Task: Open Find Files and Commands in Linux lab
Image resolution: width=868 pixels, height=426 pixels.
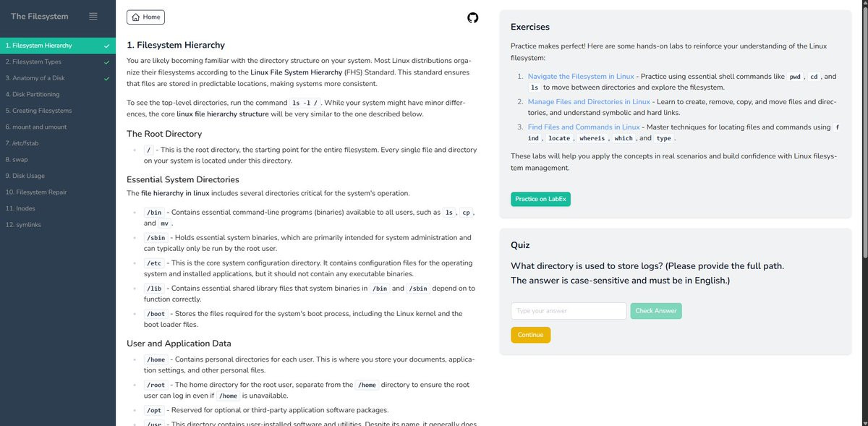Action: [584, 127]
